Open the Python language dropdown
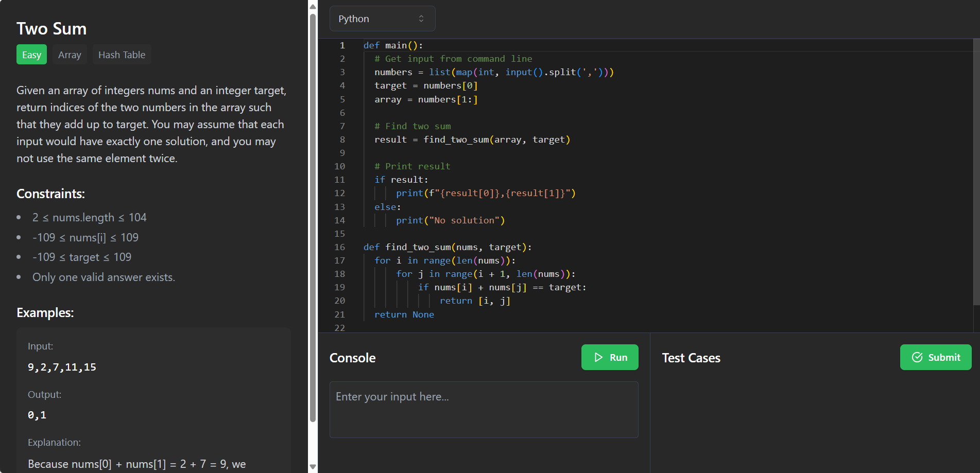 382,19
